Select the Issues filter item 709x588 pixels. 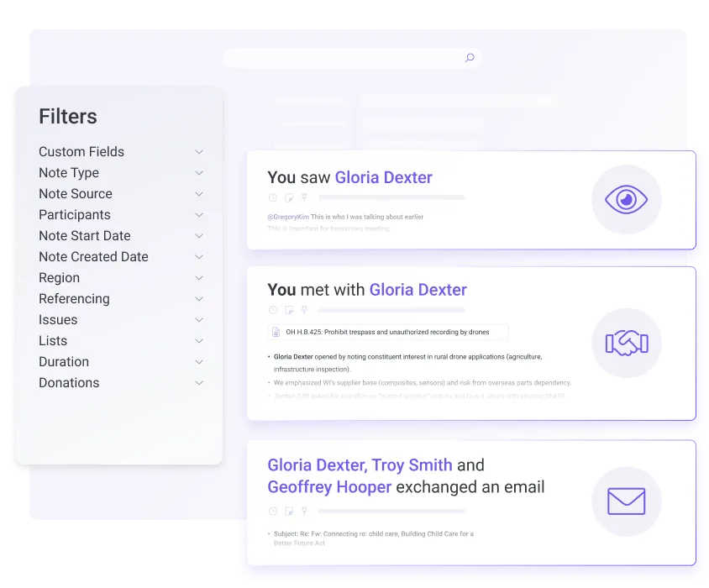coord(58,320)
